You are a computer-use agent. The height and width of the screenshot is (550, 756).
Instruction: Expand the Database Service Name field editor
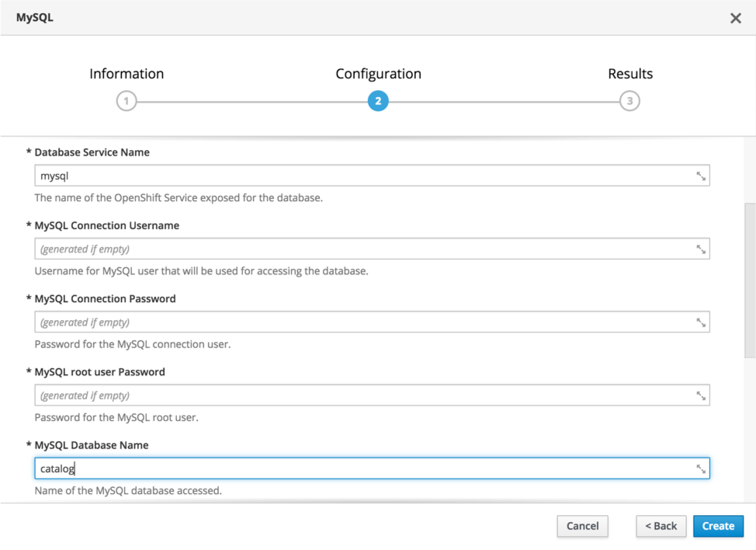click(x=701, y=176)
